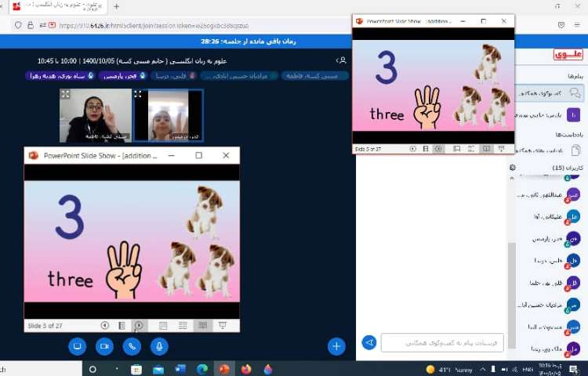Click the phone audio button
This screenshot has width=588, height=376.
click(132, 345)
